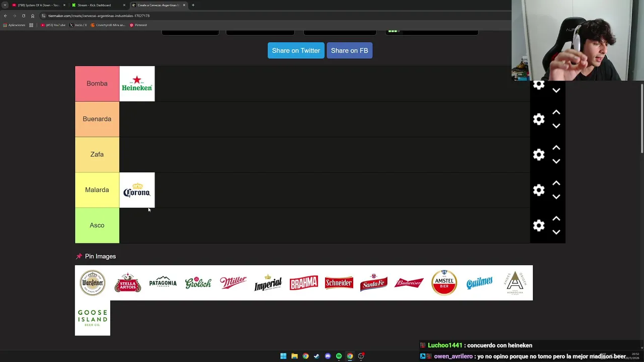The image size is (644, 362).
Task: Click the Bomba tier label
Action: [97, 83]
